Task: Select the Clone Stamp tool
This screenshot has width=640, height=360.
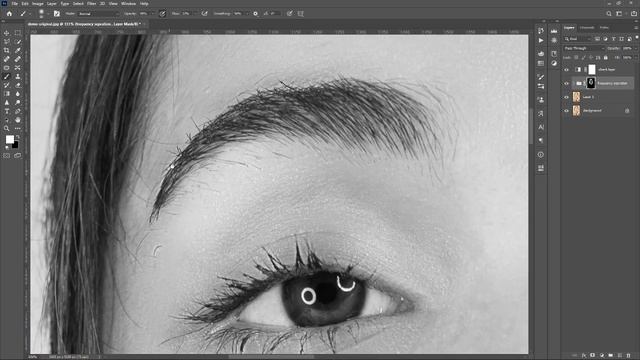Action: (x=18, y=76)
